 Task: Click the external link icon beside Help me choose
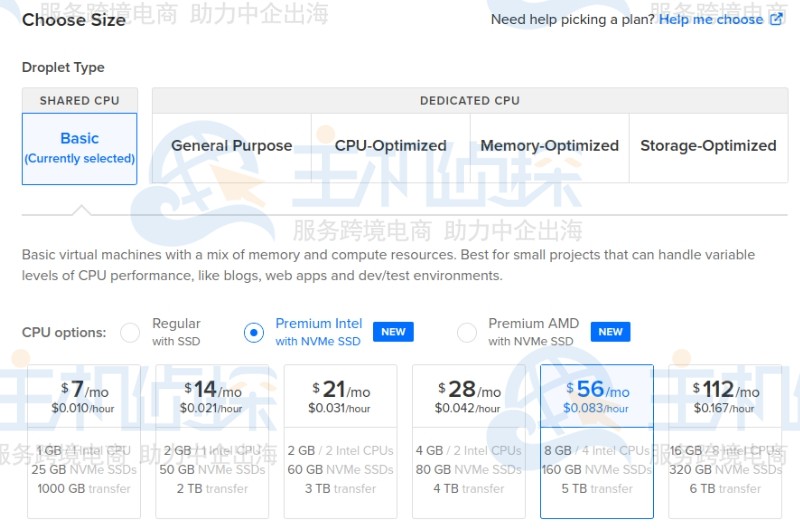tap(776, 20)
